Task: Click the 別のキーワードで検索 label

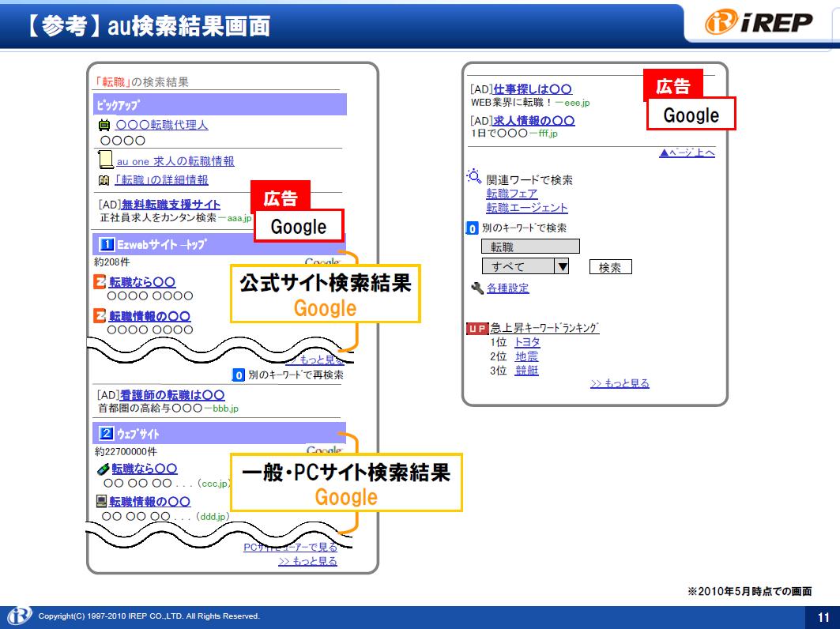Action: coord(524,228)
